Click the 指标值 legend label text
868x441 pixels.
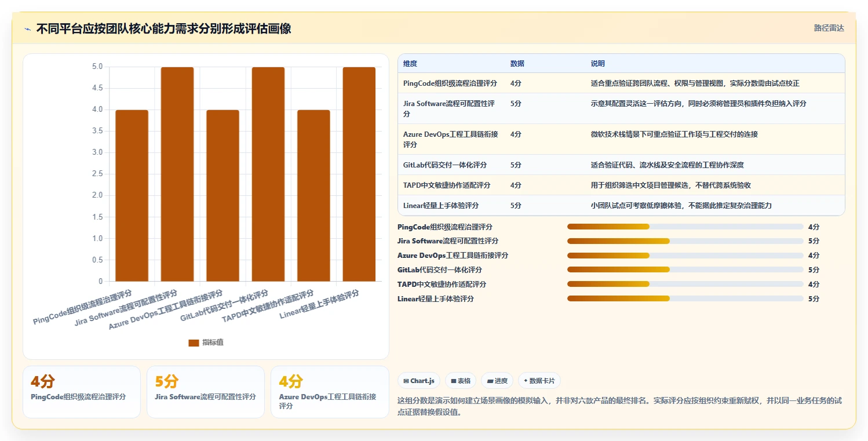click(213, 342)
